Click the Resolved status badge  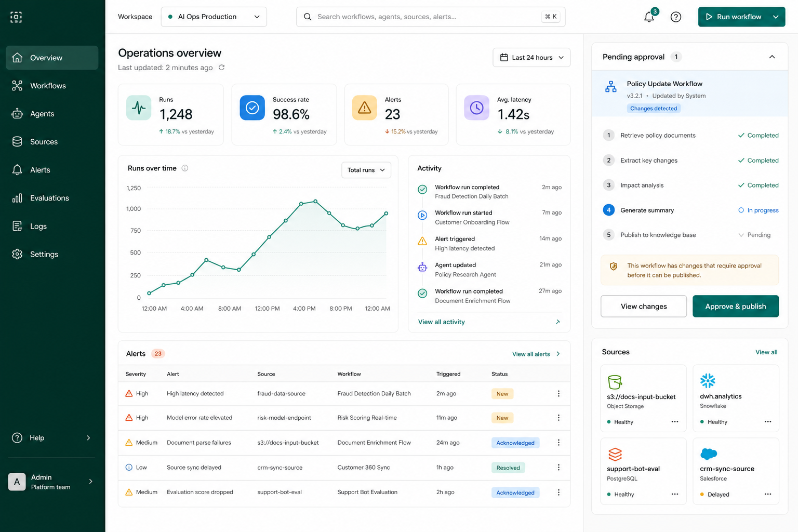(508, 468)
